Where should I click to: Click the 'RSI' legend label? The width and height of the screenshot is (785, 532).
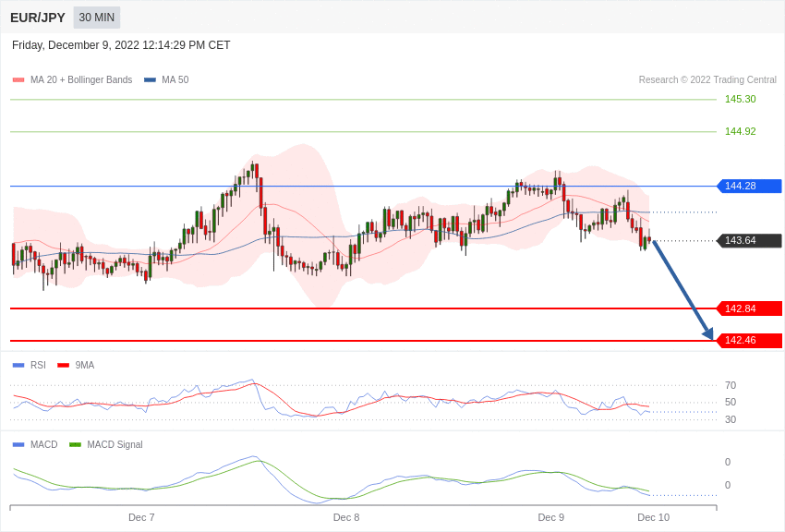click(x=38, y=366)
